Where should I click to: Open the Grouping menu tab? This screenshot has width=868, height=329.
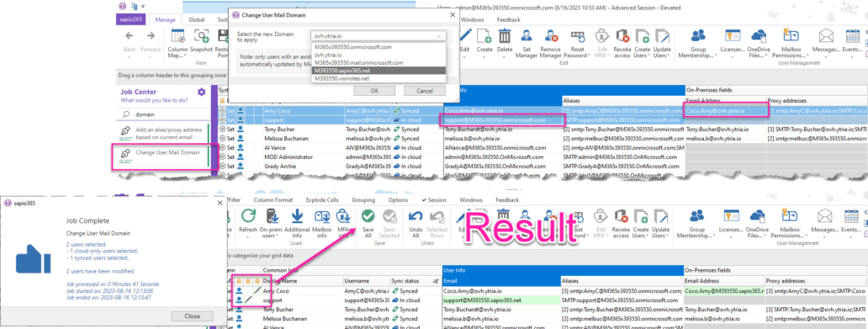[363, 200]
